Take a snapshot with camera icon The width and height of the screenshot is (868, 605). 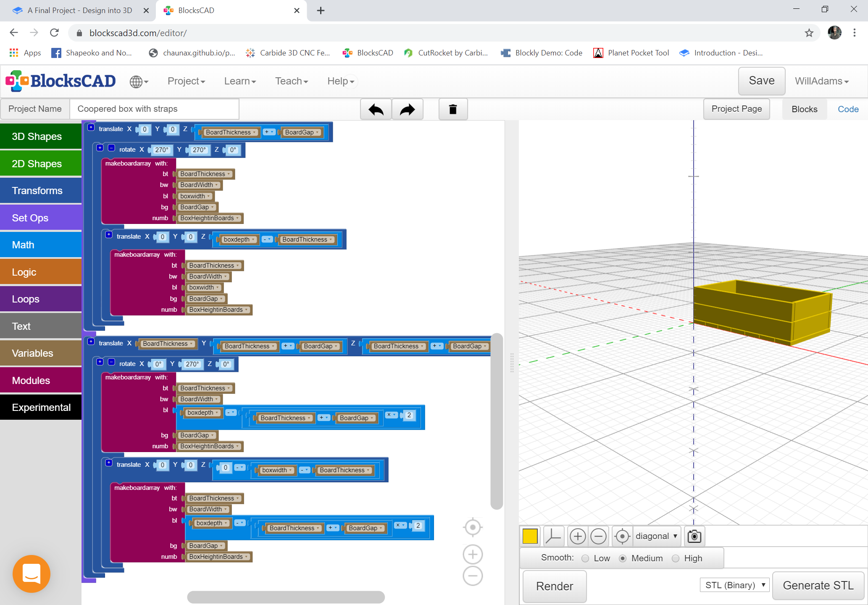[694, 537]
